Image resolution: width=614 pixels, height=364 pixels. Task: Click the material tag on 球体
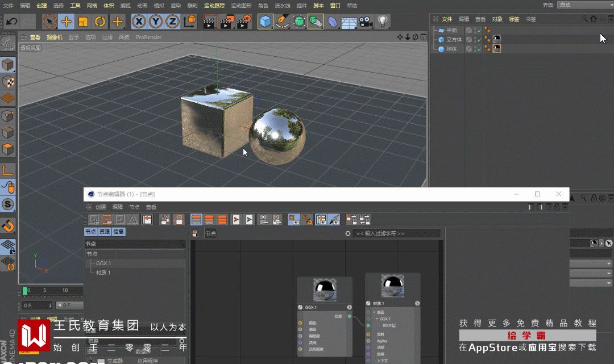click(x=497, y=48)
